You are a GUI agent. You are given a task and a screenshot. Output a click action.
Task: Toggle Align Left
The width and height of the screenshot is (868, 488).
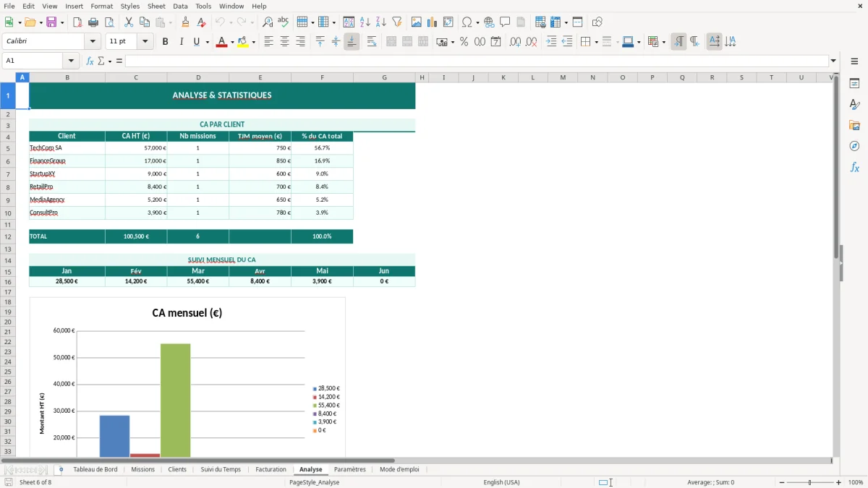click(x=268, y=42)
